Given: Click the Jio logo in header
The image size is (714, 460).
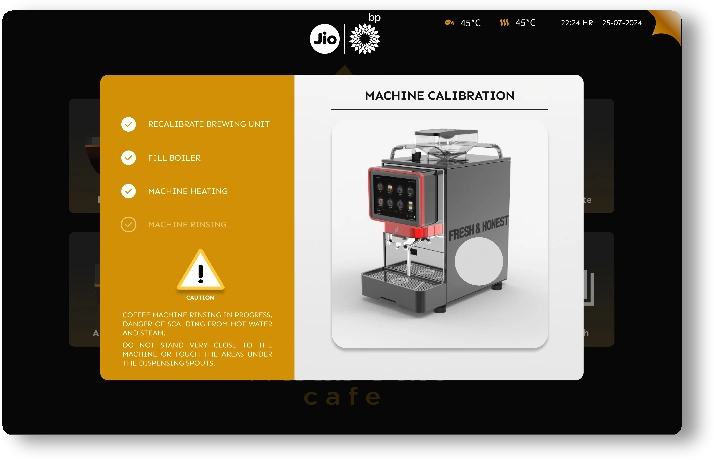Looking at the screenshot, I should click(x=325, y=39).
